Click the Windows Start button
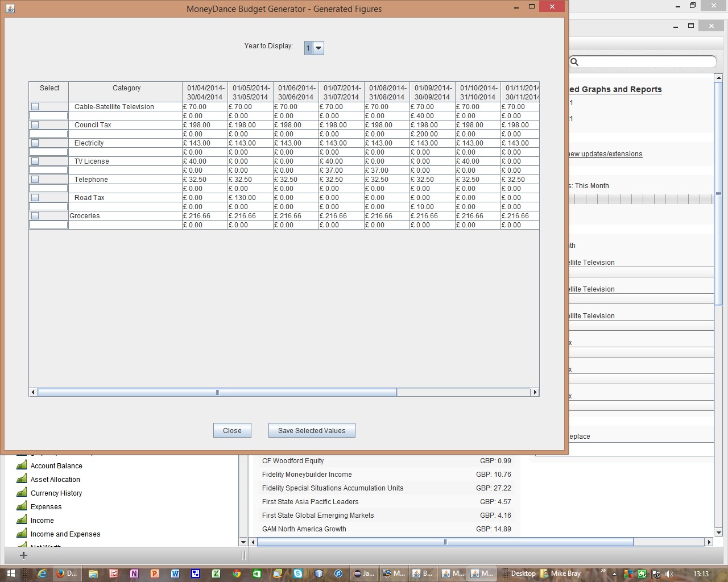 tap(10, 573)
